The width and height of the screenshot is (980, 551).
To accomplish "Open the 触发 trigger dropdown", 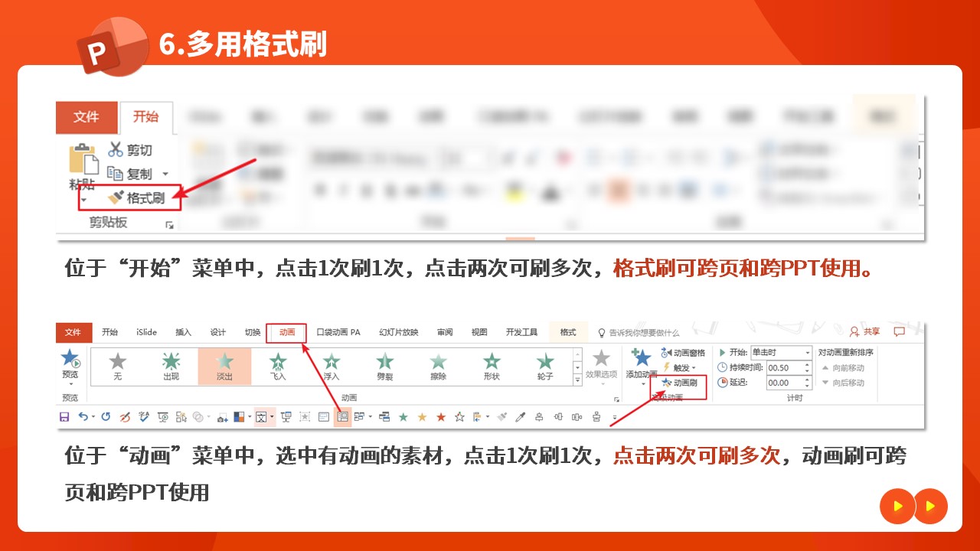I will [x=680, y=367].
